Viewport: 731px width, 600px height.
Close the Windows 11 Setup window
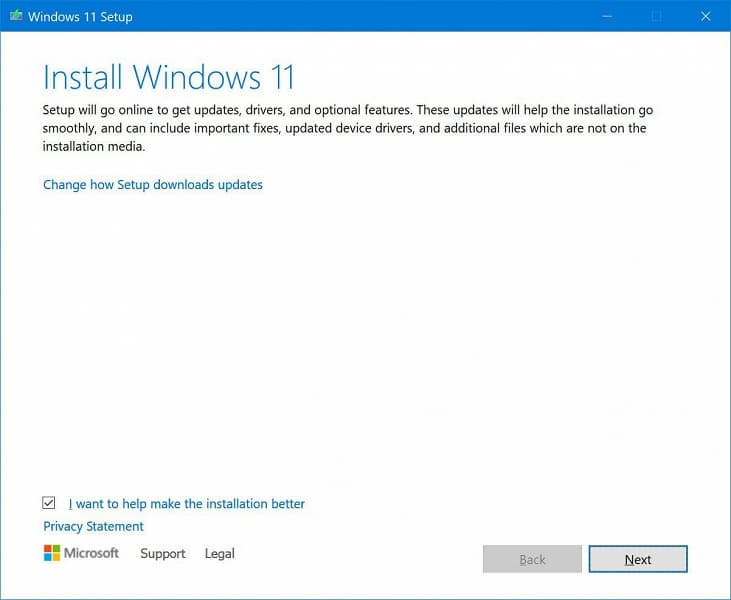pos(706,16)
